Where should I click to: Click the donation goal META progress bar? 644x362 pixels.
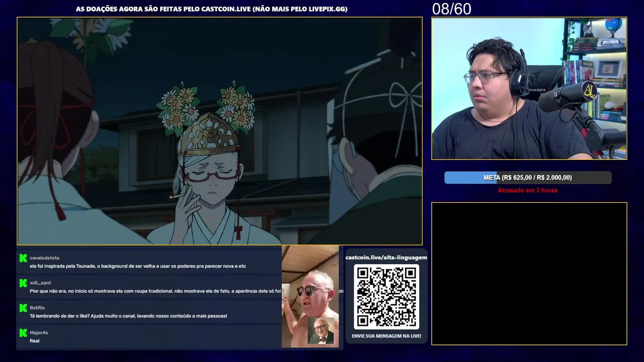[x=528, y=177]
